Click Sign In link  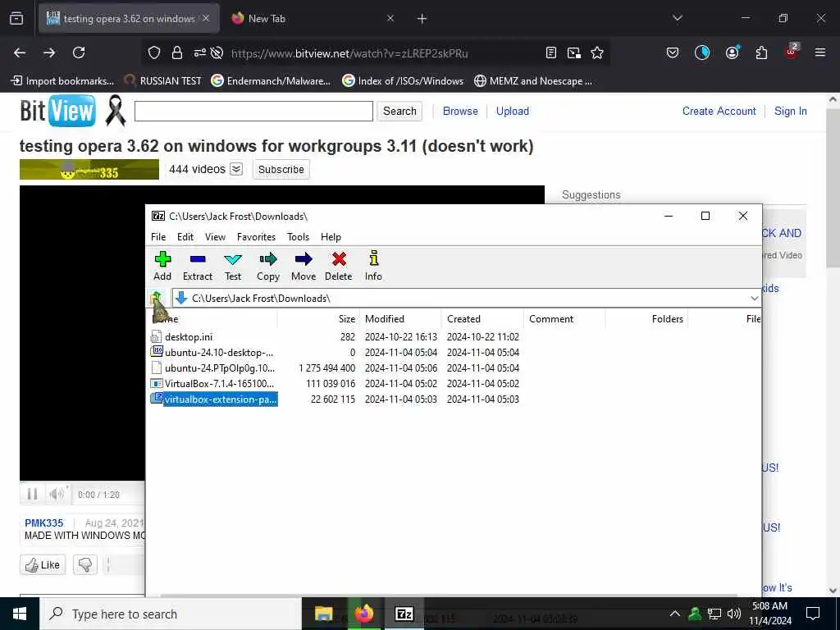click(x=790, y=111)
